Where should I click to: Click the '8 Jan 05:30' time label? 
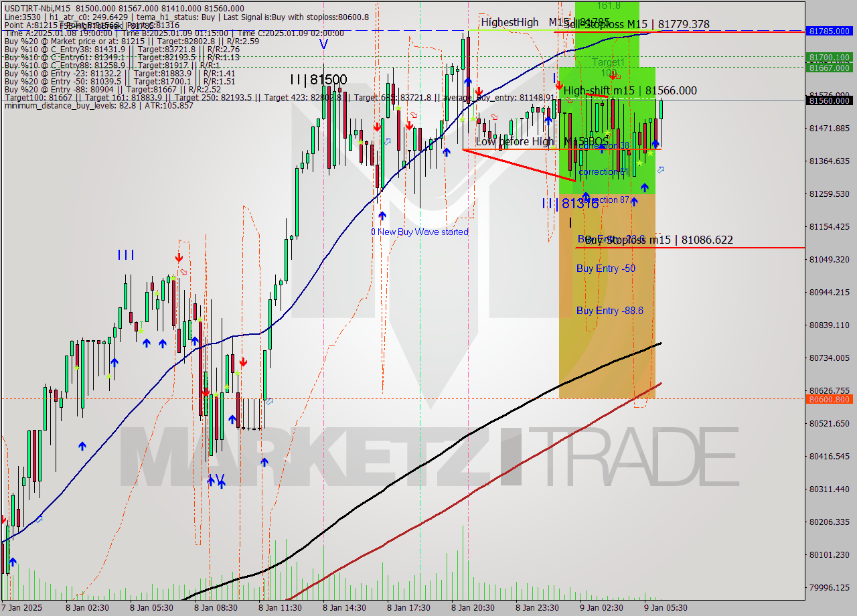(151, 608)
